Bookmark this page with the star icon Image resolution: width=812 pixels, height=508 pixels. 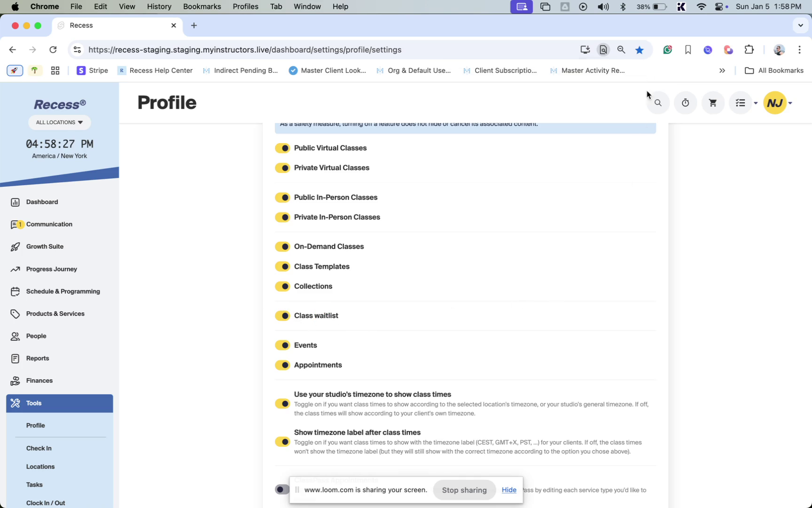[x=640, y=50]
